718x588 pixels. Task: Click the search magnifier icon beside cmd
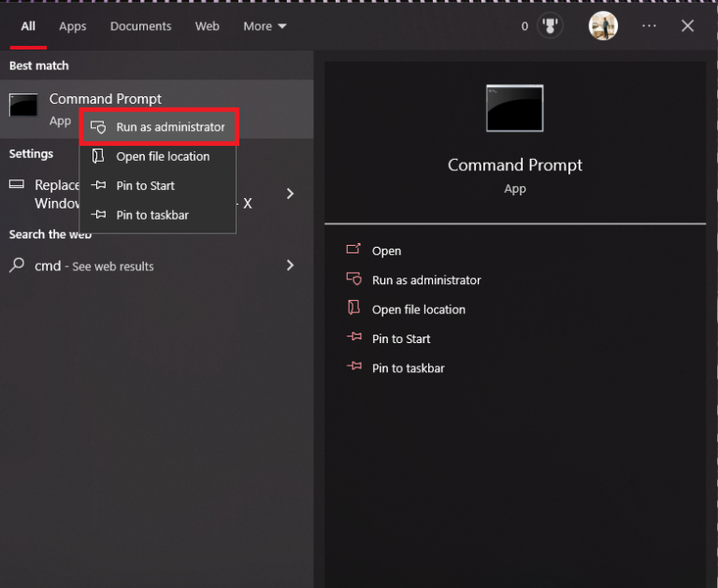pos(17,265)
